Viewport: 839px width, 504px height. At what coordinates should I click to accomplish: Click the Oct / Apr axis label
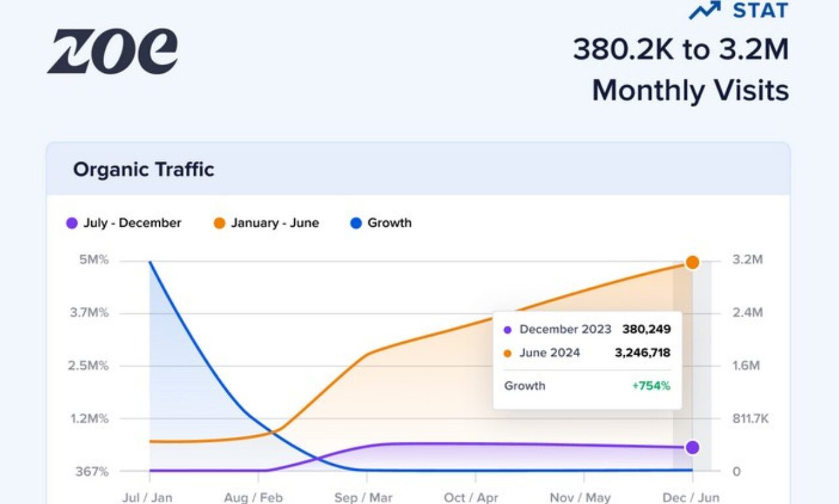pyautogui.click(x=473, y=497)
